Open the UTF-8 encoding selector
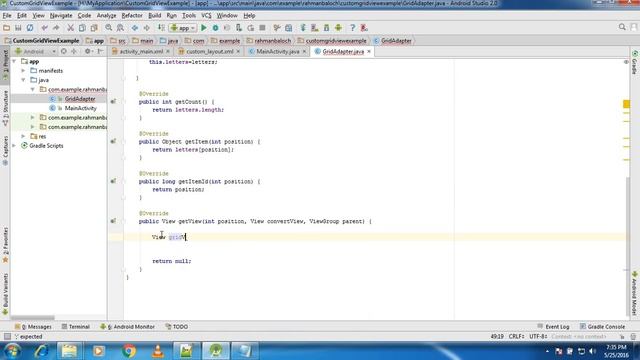The height and width of the screenshot is (360, 640). [x=538, y=337]
